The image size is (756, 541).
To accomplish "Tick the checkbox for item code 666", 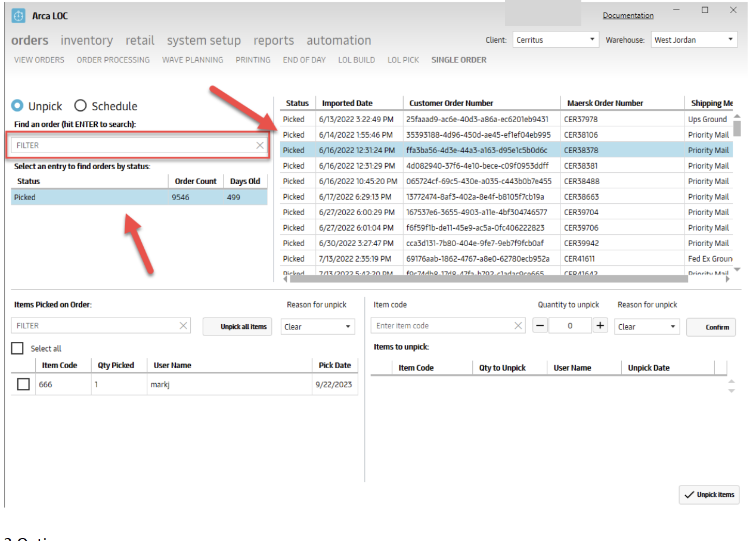I will click(23, 385).
